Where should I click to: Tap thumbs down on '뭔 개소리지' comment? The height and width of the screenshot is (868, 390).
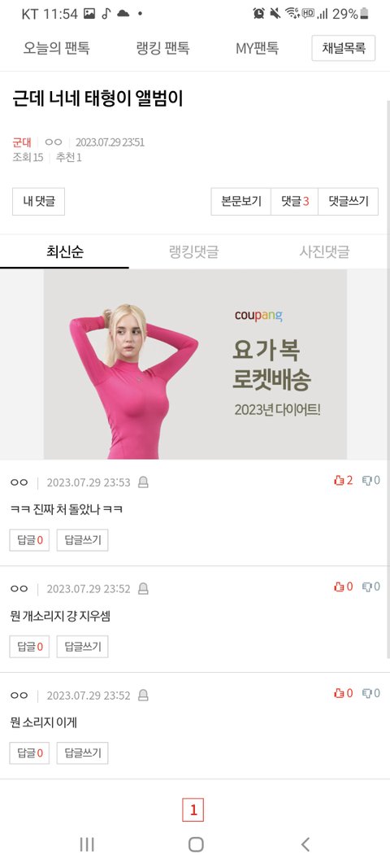pyautogui.click(x=371, y=587)
